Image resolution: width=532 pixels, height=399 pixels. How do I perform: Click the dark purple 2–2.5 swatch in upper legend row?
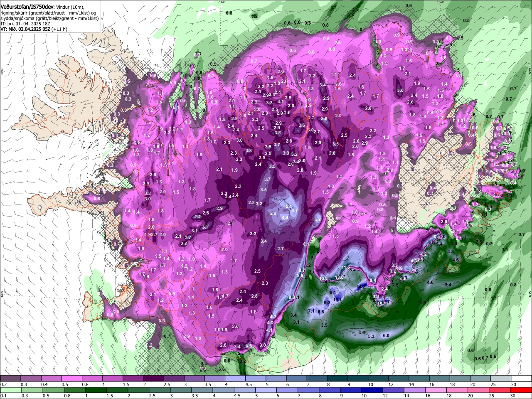pos(153,379)
